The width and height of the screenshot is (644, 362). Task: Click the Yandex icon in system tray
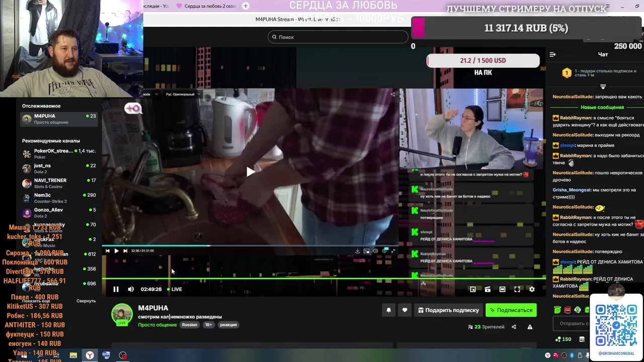click(547, 355)
